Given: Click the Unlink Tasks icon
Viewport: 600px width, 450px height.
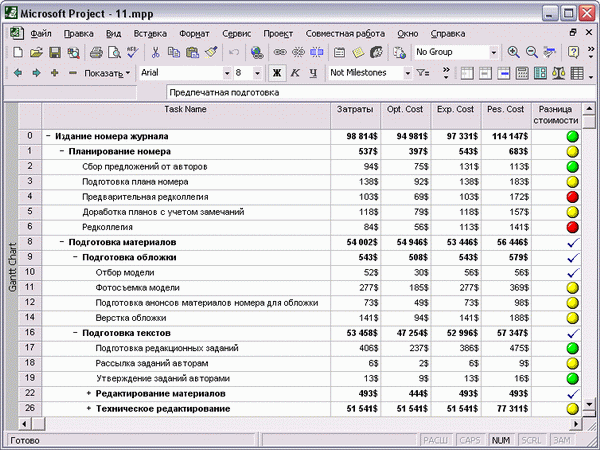Looking at the screenshot, I should 298,52.
